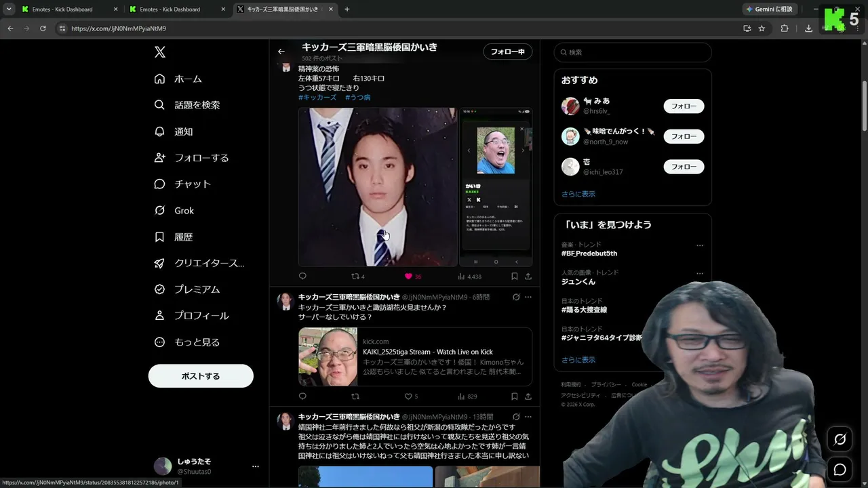Bookmark this page with the star icon
This screenshot has height=488, width=868.
[x=762, y=28]
